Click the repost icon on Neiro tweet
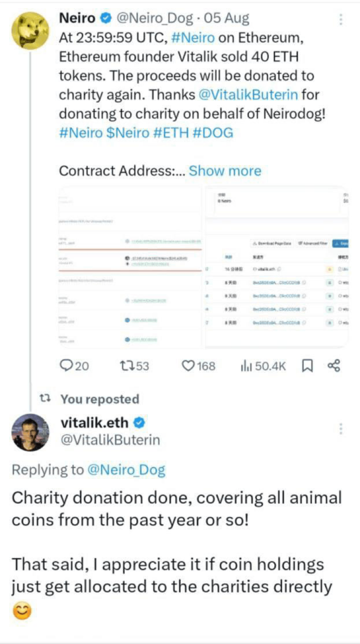Viewport: 360px width, 644px height. point(127,366)
